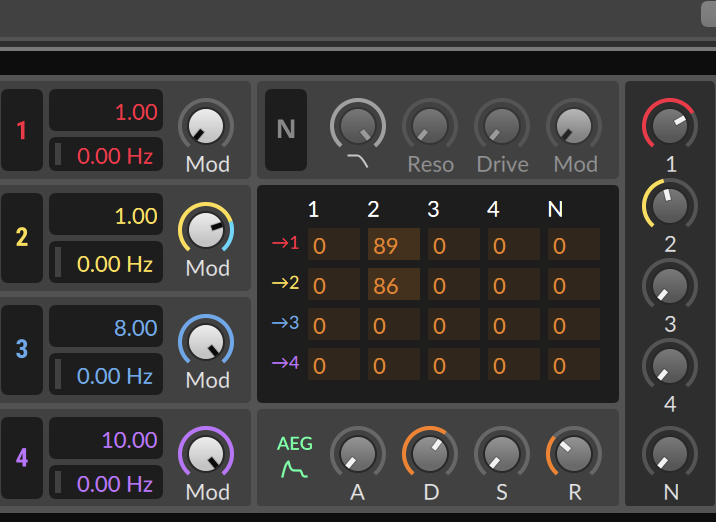This screenshot has width=716, height=522.
Task: Click the envelope Release knob
Action: (x=573, y=453)
